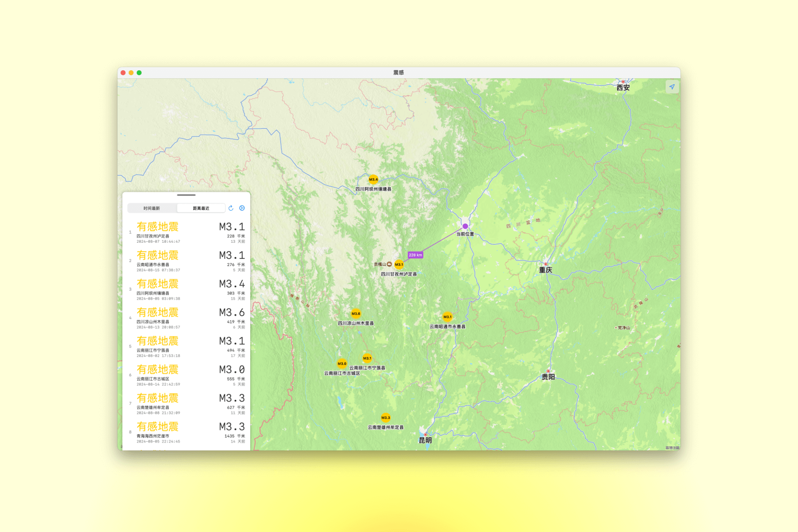This screenshot has width=798, height=532.
Task: Click the 重庆 city label
Action: pos(545,270)
